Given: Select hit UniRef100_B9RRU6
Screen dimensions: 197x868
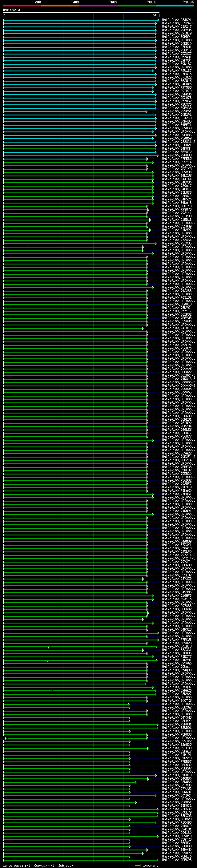Looking at the screenshot, I should 176,94.
